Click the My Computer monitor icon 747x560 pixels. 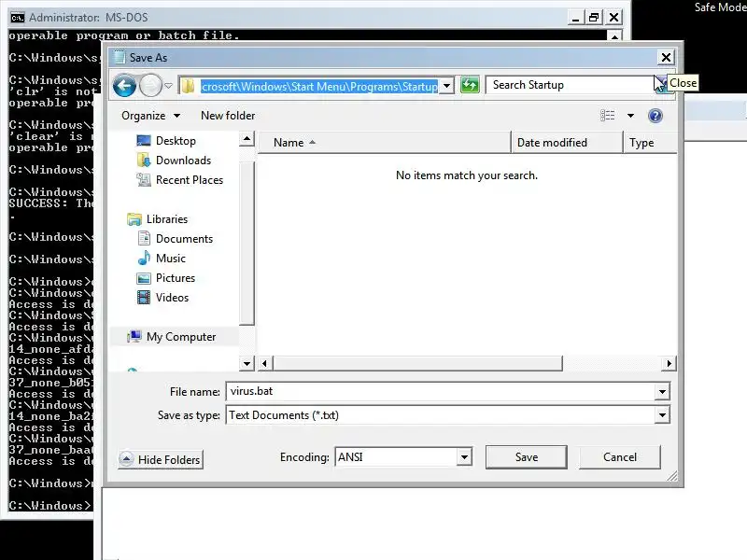pyautogui.click(x=134, y=337)
